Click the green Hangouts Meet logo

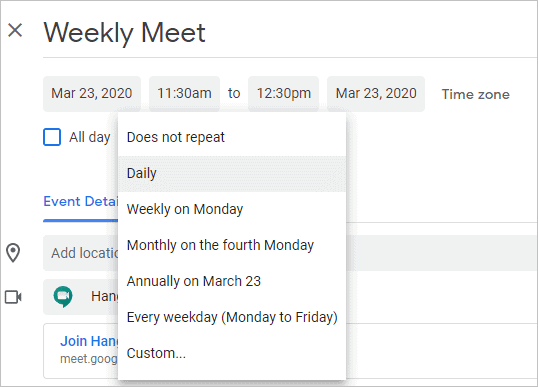pyautogui.click(x=63, y=296)
